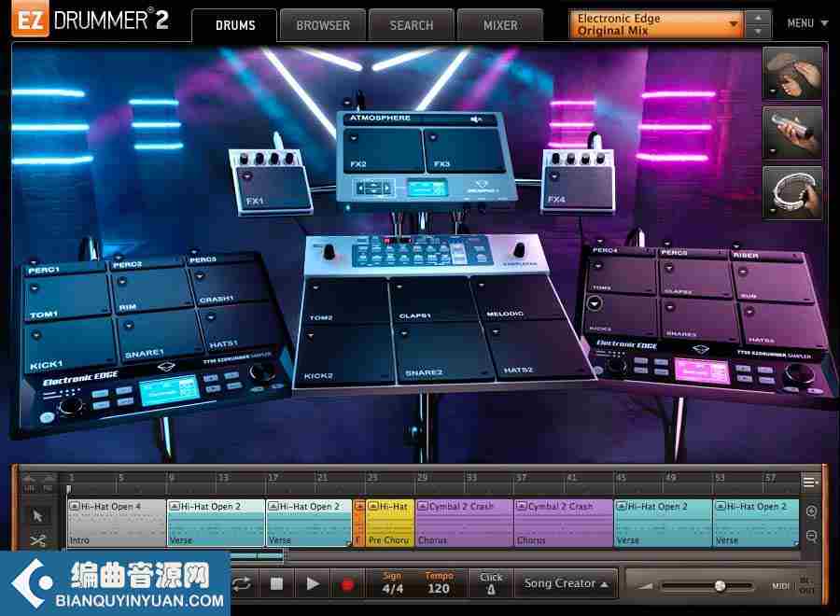Screen dimensions: 840x616
Task: Open highlighted KICK3 pad dropdown on right sampler
Action: (595, 303)
